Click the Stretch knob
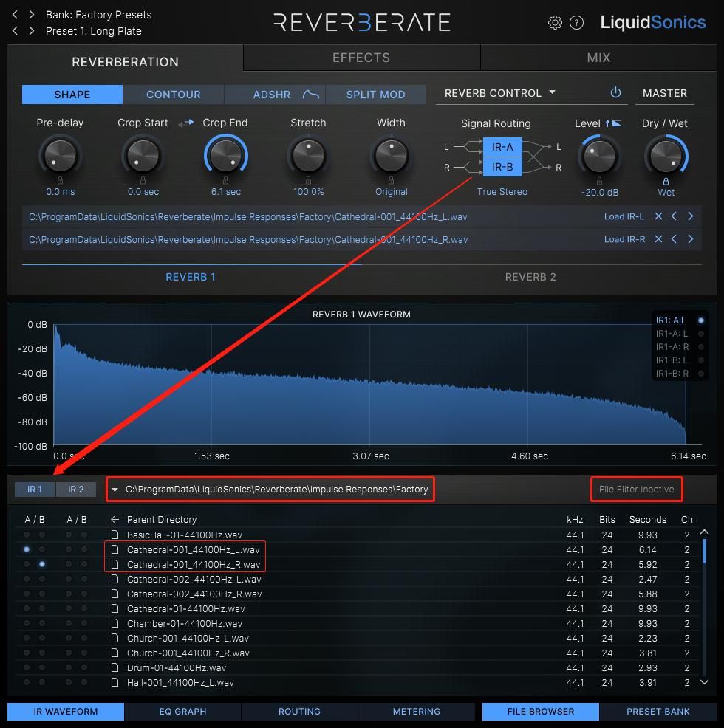 [309, 156]
